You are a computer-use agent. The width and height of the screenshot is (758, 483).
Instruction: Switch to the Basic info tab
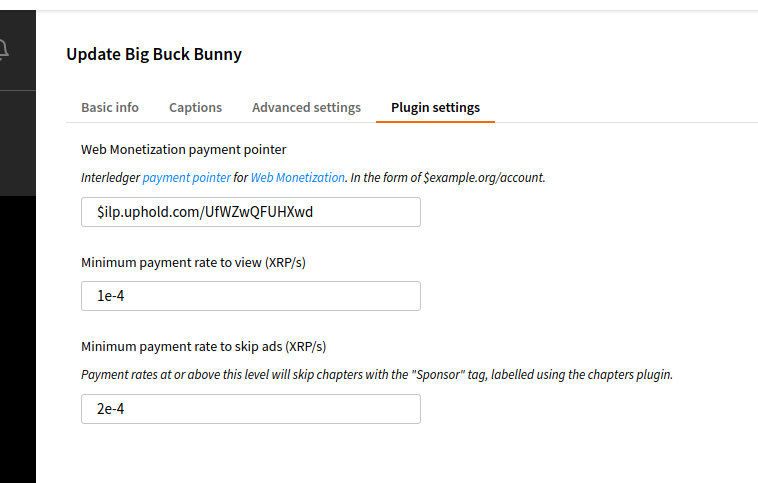110,107
